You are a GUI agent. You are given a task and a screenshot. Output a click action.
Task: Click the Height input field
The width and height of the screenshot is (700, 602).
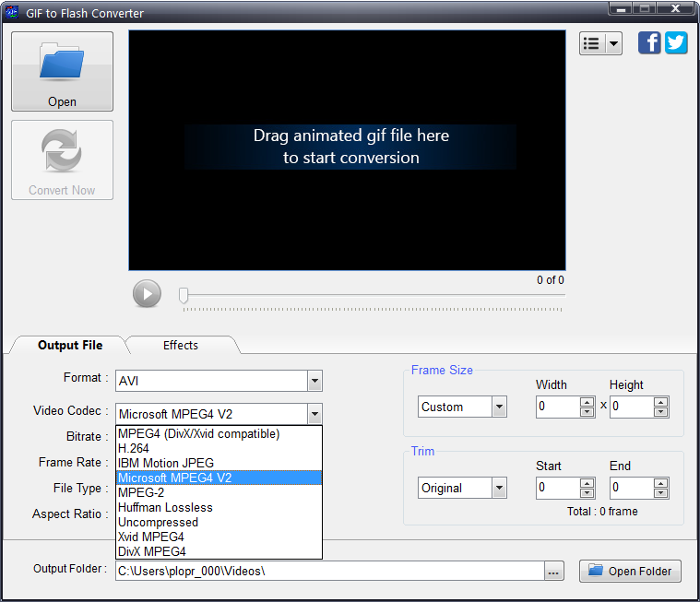tap(632, 407)
